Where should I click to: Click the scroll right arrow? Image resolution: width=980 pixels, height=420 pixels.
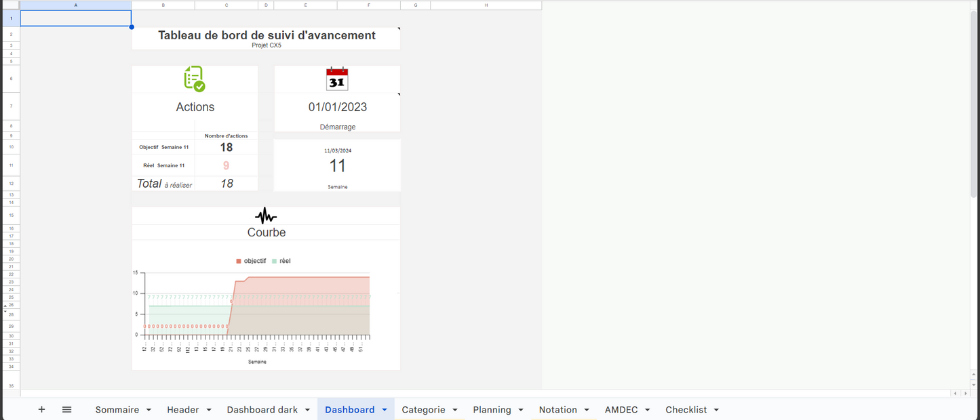[x=965, y=394]
